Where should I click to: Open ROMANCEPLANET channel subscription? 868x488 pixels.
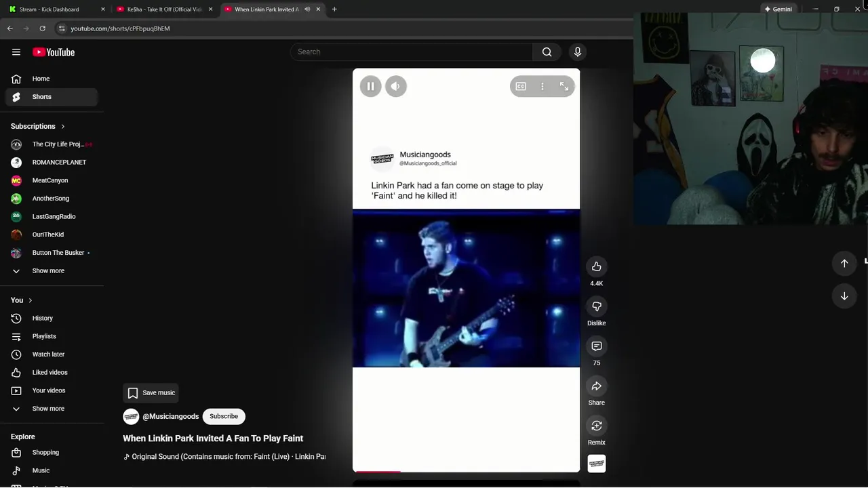pos(52,163)
